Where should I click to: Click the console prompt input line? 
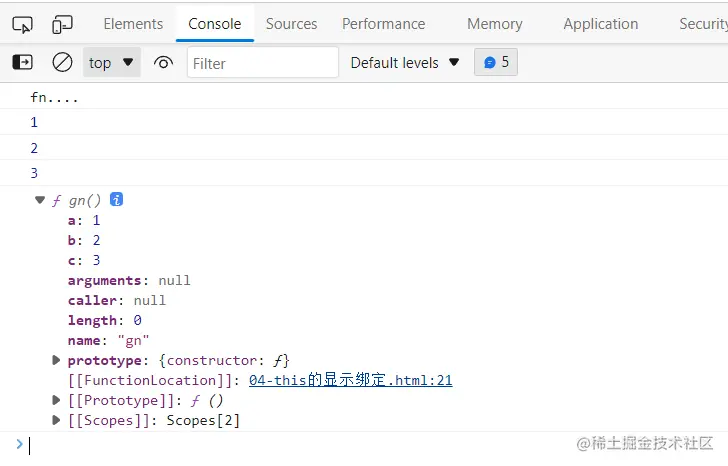[300, 445]
